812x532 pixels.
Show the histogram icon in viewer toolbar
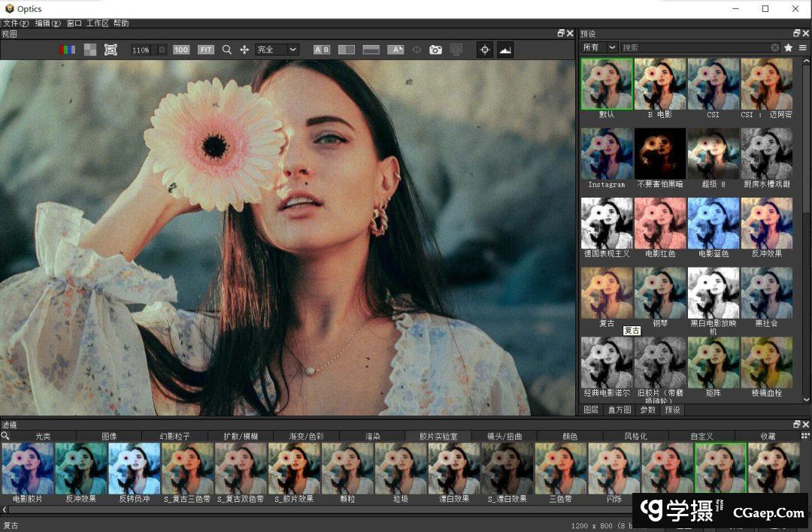[504, 50]
